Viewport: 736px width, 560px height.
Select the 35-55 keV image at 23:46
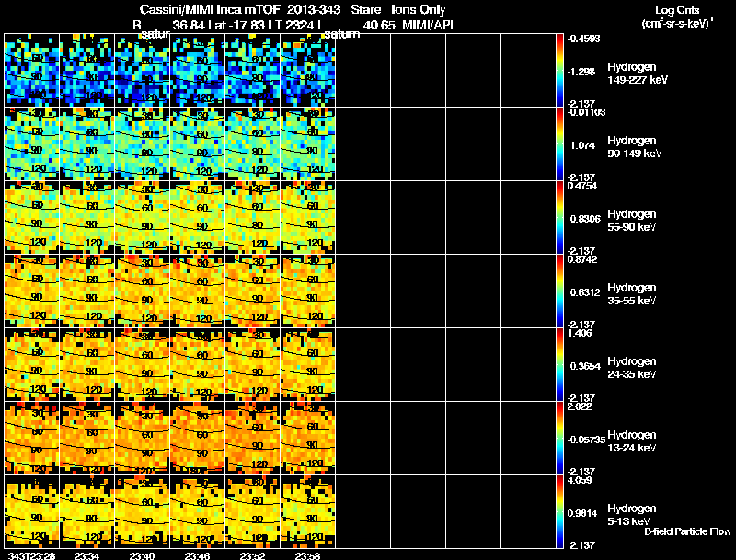197,291
